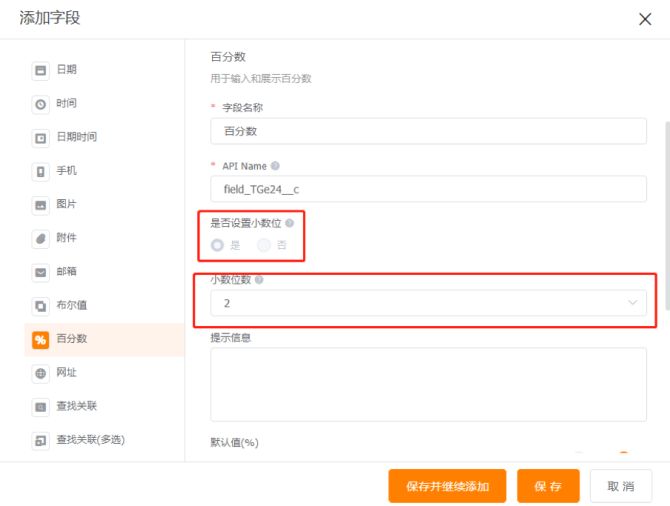This screenshot has width=670, height=506.
Task: Choose the URL globe icon
Action: tap(41, 373)
